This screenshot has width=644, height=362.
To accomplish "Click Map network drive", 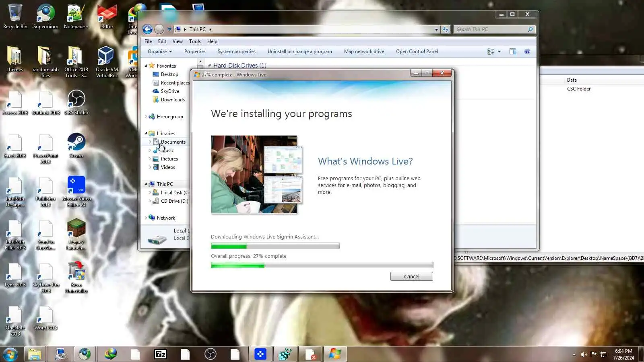I will 364,51.
